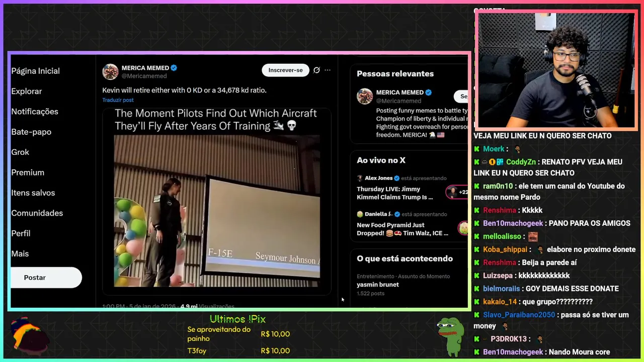Click Ultimos !Pix overlay title
The height and width of the screenshot is (362, 644).
pyautogui.click(x=237, y=319)
